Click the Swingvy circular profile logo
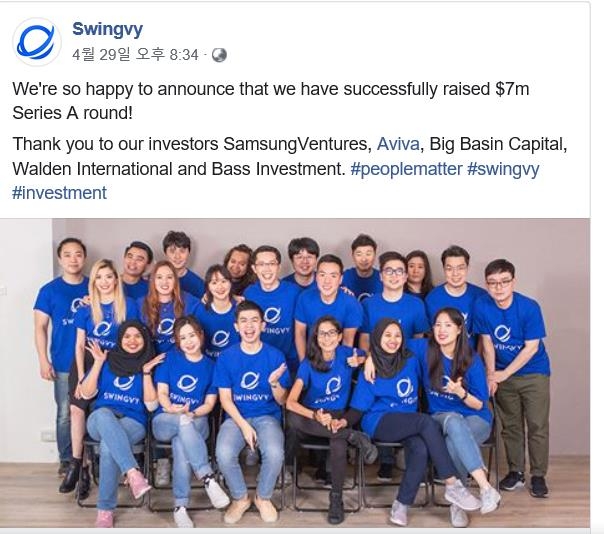 pos(36,41)
